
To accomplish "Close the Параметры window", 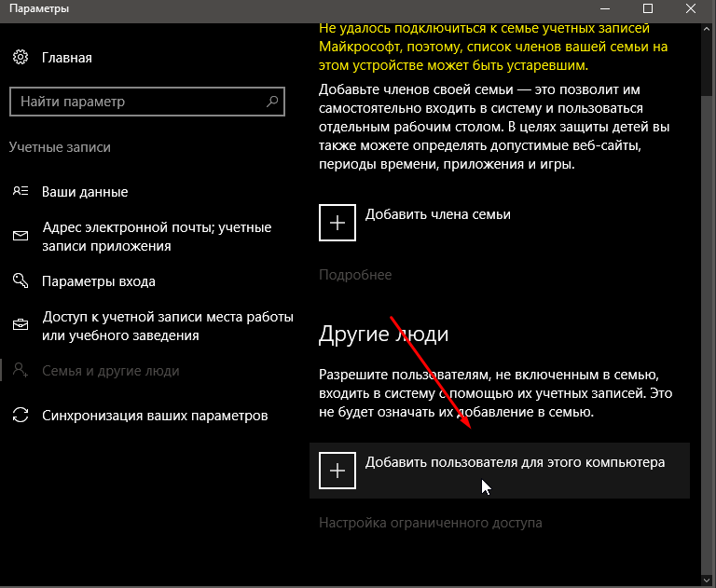I will coord(691,8).
